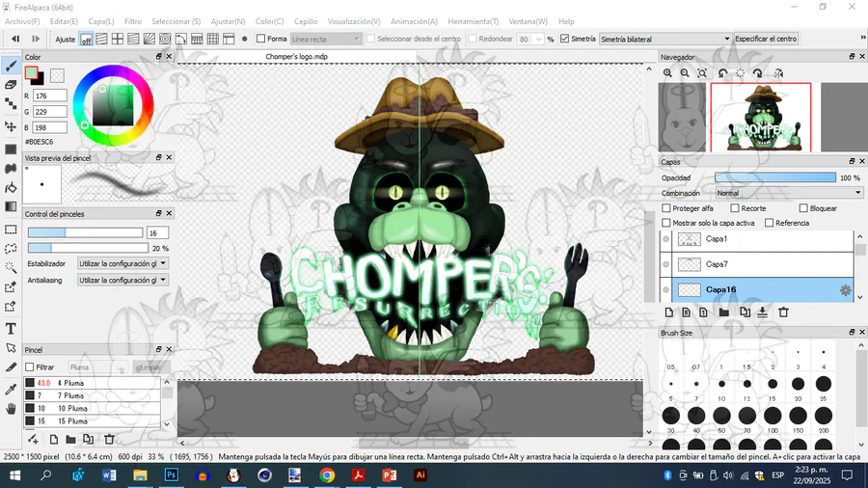This screenshot has height=488, width=868.
Task: Click the transparent color swatch
Action: (x=57, y=74)
